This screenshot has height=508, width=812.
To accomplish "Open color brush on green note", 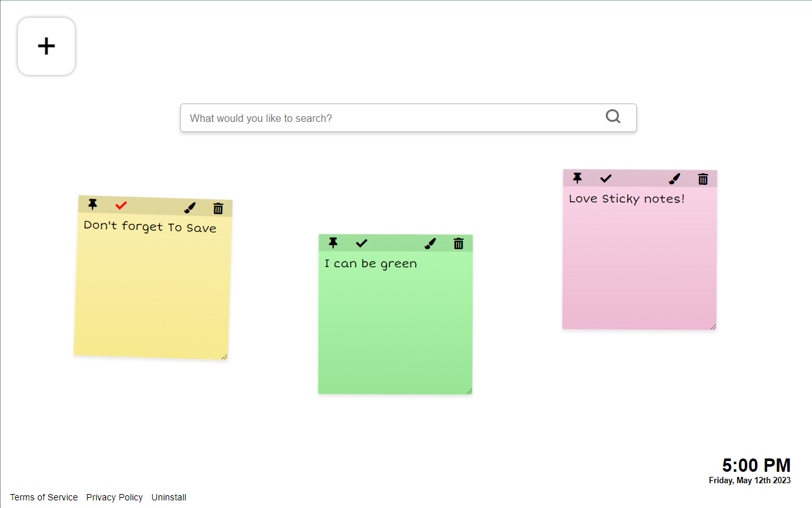I will pos(430,243).
